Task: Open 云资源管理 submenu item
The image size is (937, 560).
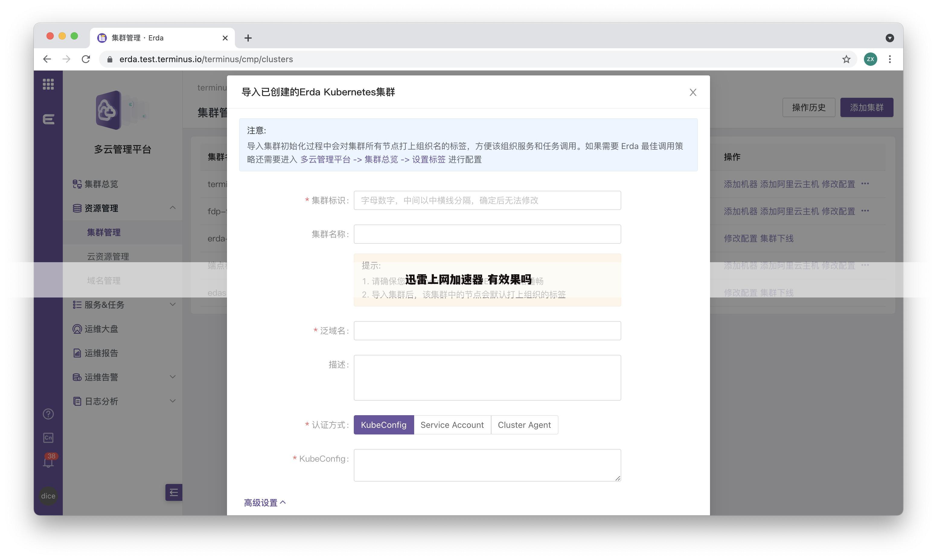Action: point(108,256)
